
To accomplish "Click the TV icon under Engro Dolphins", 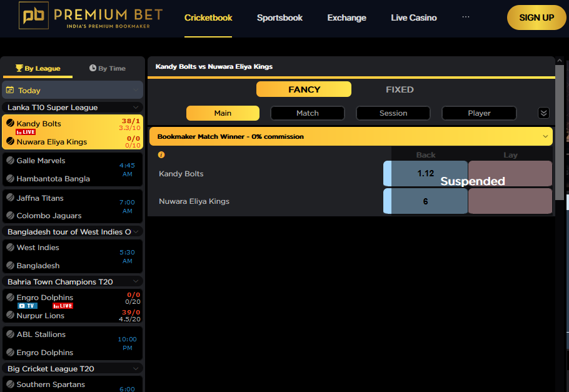I will pos(27,306).
